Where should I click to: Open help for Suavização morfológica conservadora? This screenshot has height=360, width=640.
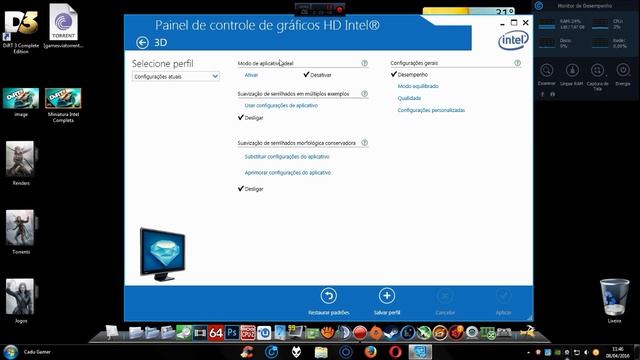coord(364,143)
